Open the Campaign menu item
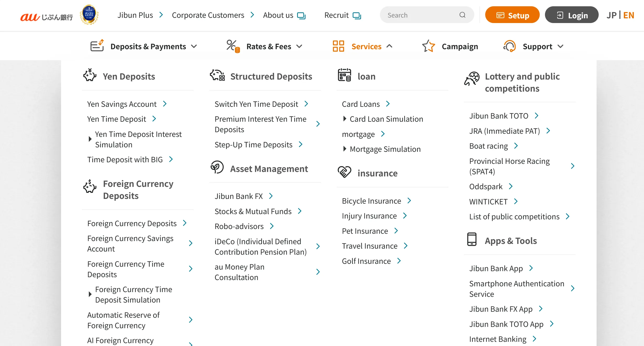Screen dimensions: 644x346 click(460, 46)
